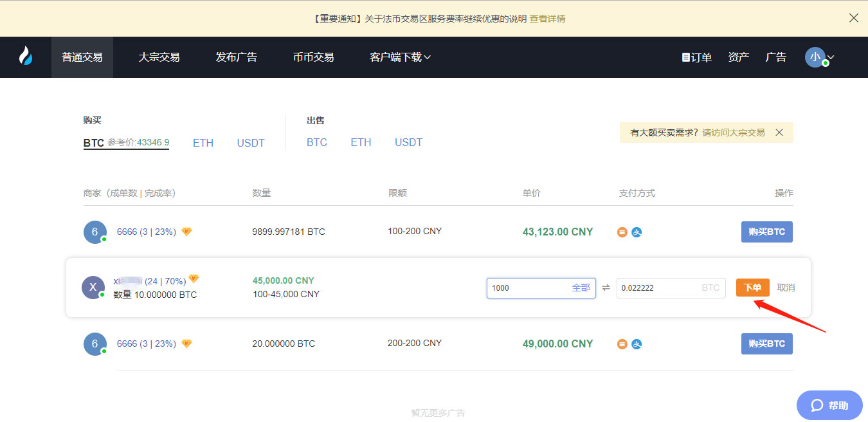The width and height of the screenshot is (868, 422).
Task: Click Alipay payment icon in 49,000.00 row
Action: click(x=637, y=344)
